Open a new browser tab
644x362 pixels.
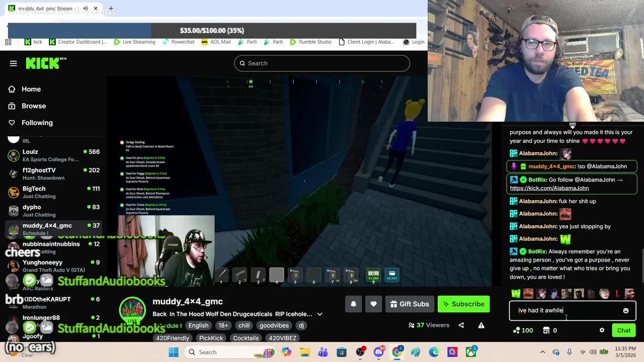click(x=111, y=9)
